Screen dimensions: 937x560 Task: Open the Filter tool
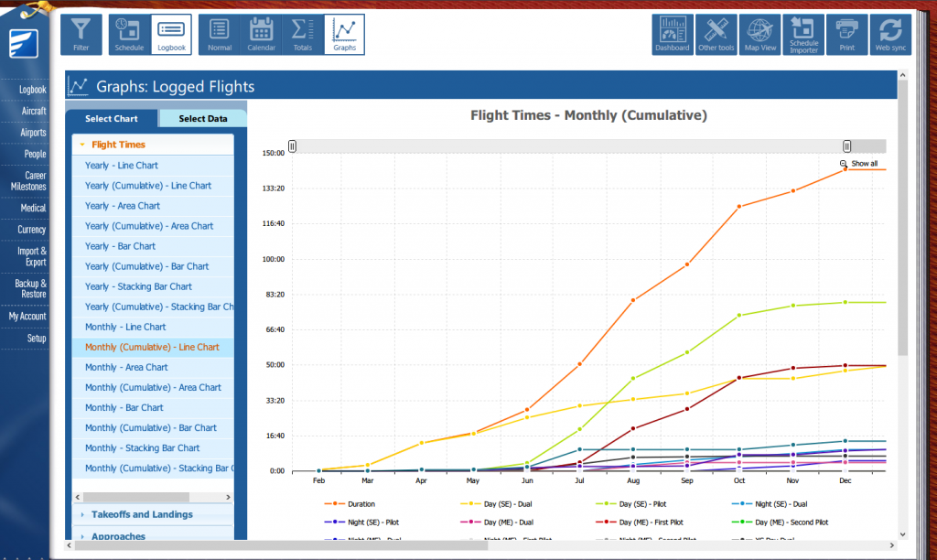pos(81,35)
